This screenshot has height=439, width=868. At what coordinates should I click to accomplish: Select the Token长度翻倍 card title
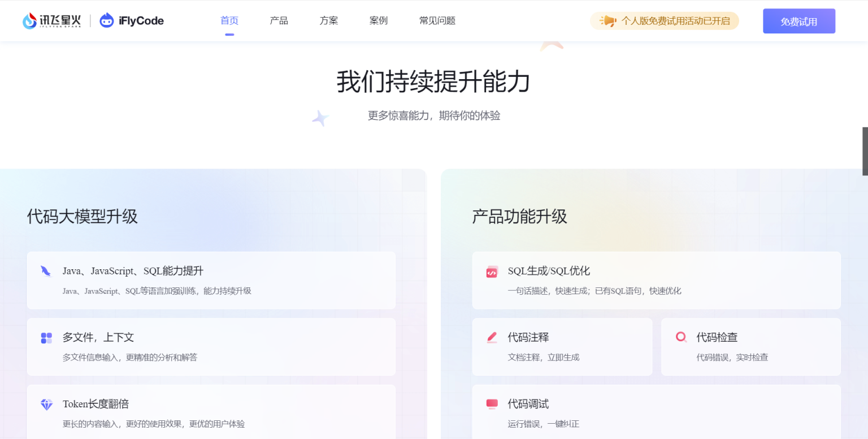point(96,404)
